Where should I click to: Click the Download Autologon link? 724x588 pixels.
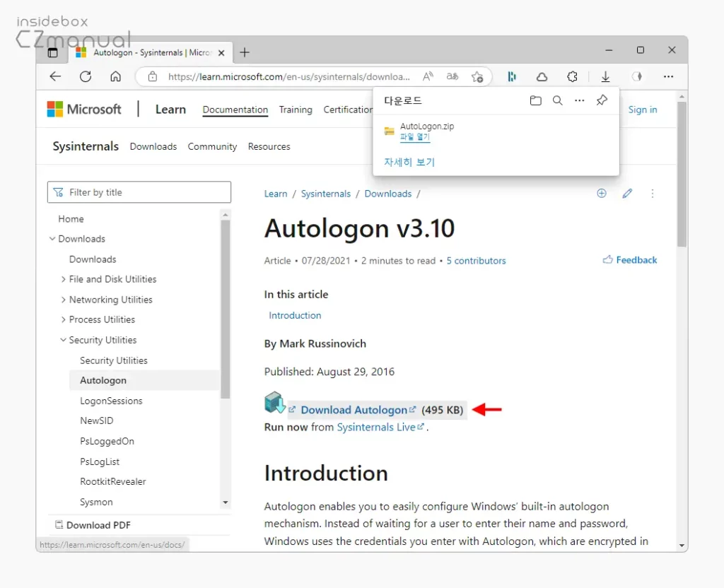(354, 410)
